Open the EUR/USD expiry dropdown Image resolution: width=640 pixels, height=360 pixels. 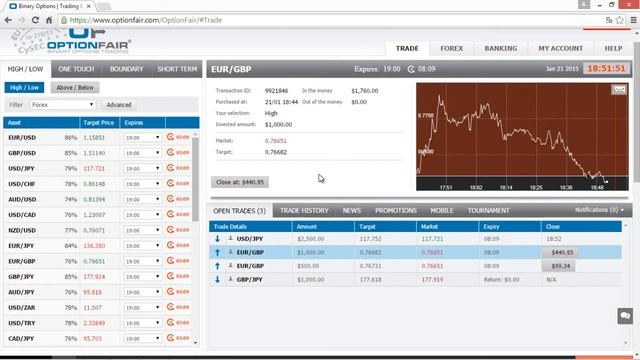point(142,138)
